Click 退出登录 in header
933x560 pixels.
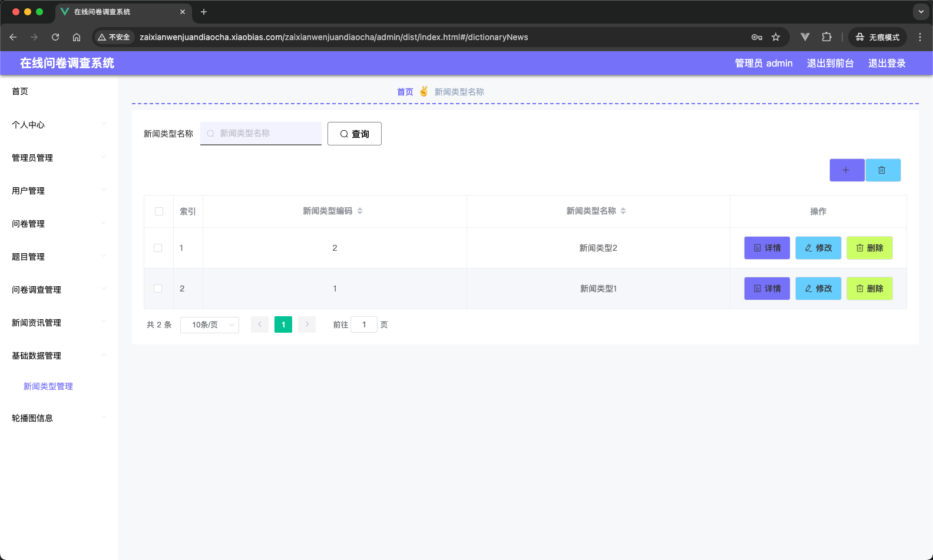(887, 63)
